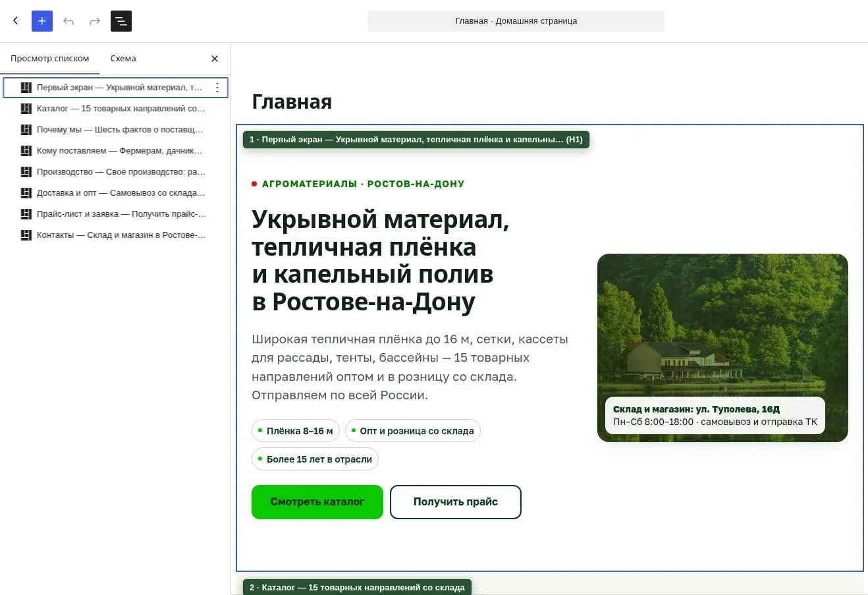Click the Опт и розница со склада chip
Image resolution: width=868 pixels, height=595 pixels.
(x=413, y=431)
